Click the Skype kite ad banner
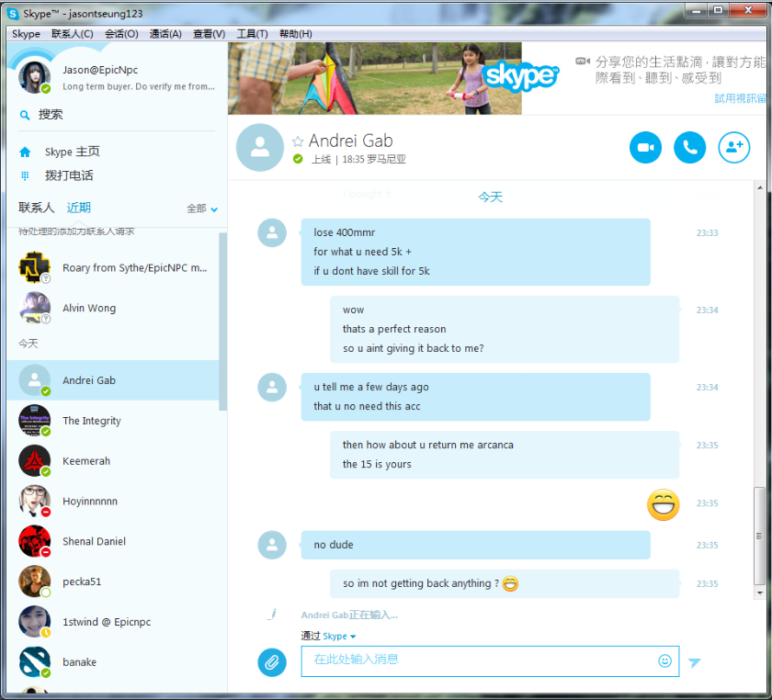772x700 pixels. coord(375,78)
